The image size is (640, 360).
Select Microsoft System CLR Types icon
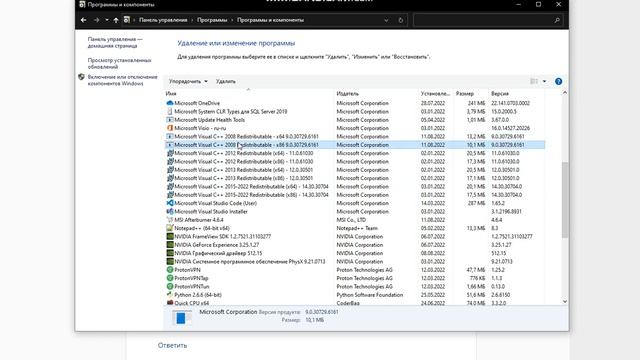coord(170,111)
